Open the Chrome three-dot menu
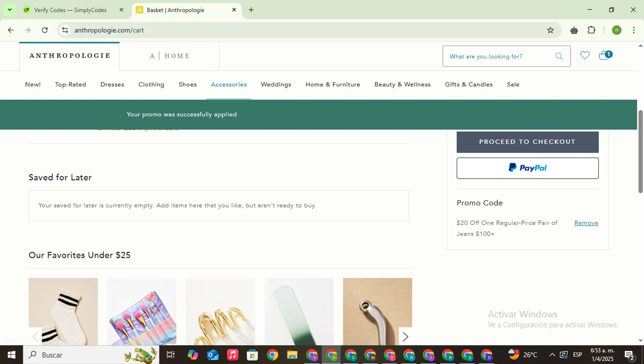Image resolution: width=644 pixels, height=364 pixels. tap(634, 30)
